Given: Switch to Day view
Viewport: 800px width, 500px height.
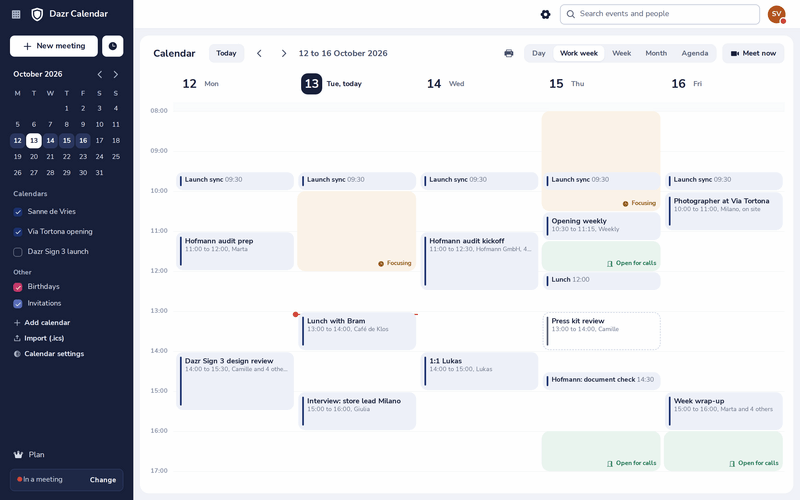Looking at the screenshot, I should (539, 54).
